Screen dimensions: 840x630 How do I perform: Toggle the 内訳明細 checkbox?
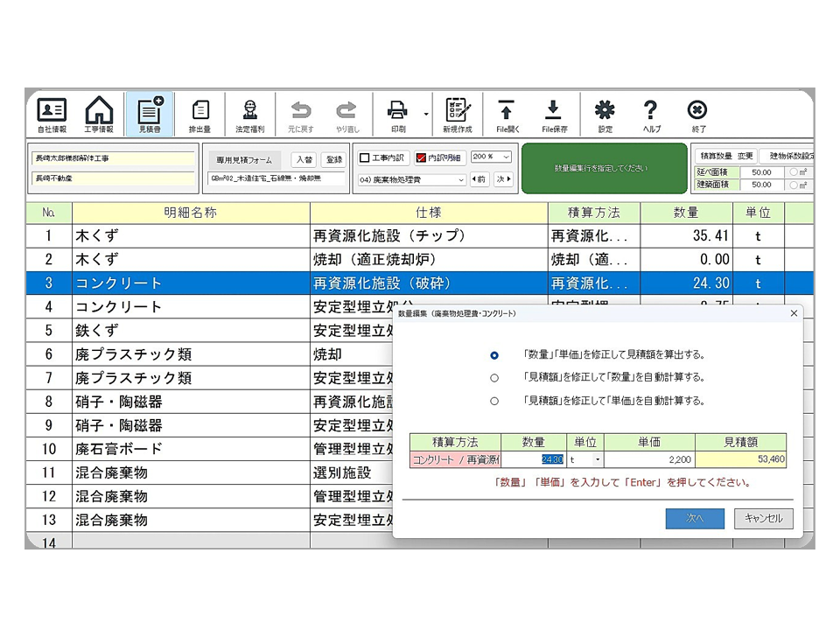pyautogui.click(x=421, y=157)
